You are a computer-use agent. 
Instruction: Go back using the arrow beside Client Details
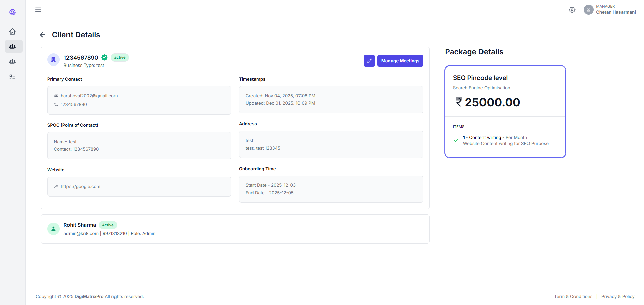(x=42, y=35)
